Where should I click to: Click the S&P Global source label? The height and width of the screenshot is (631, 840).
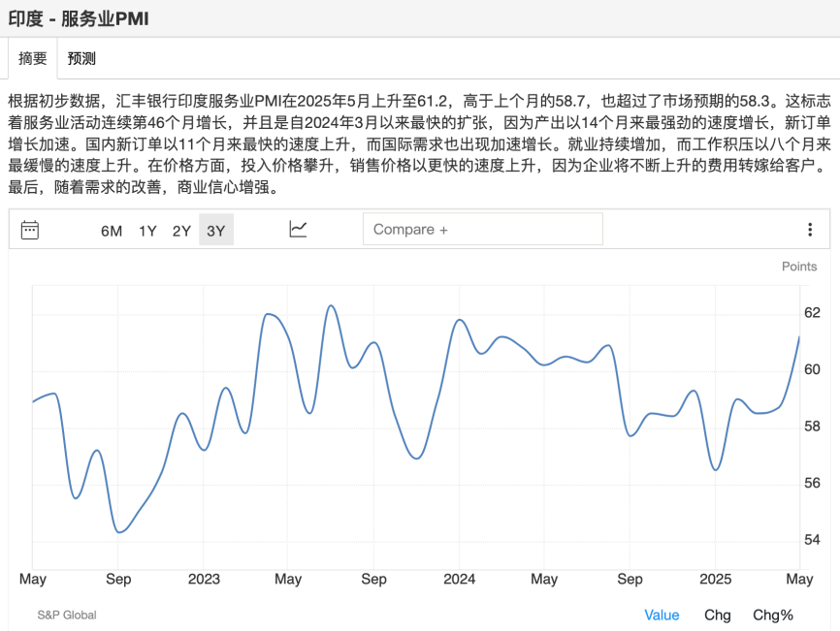tap(67, 615)
